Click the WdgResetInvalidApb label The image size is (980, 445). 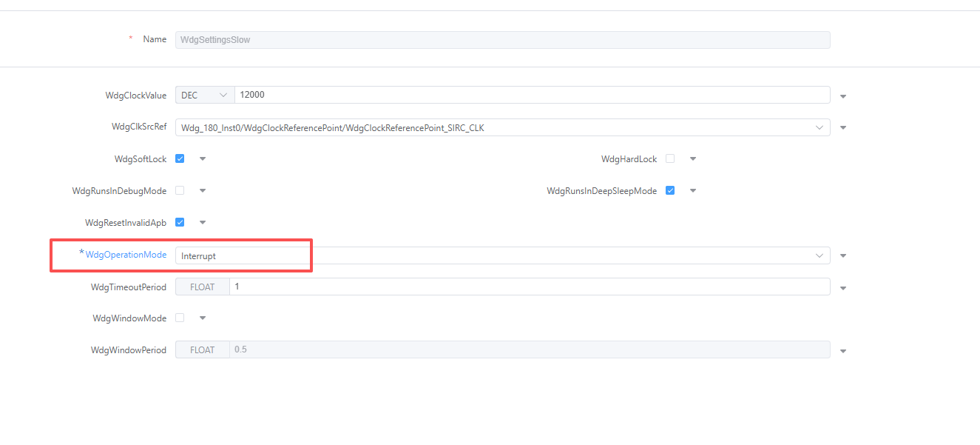(x=126, y=223)
